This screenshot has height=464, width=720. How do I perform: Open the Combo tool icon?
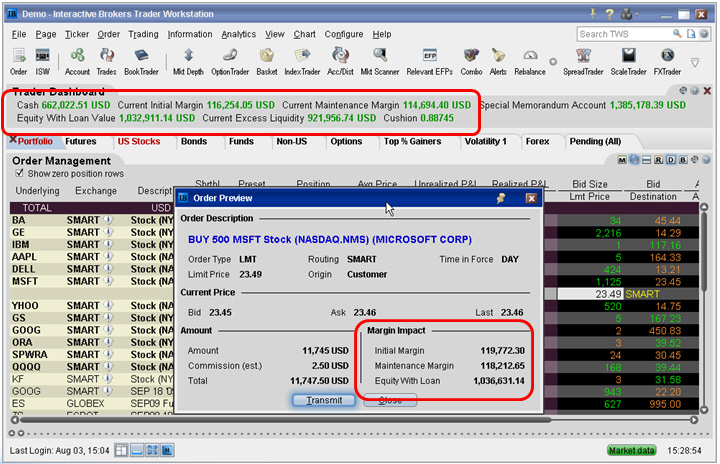tap(471, 62)
